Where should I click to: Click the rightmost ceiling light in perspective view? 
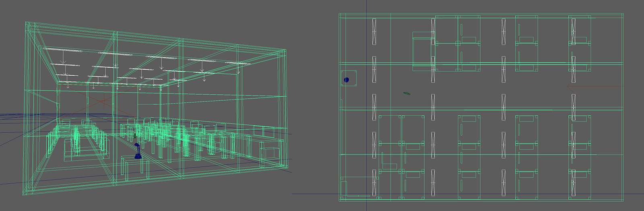(x=237, y=63)
